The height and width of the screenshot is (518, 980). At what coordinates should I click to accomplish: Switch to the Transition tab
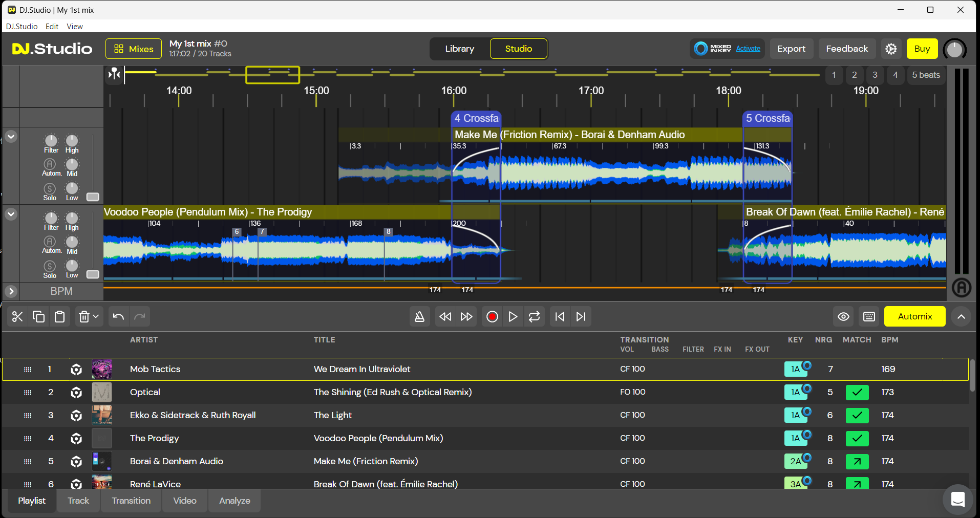point(131,501)
